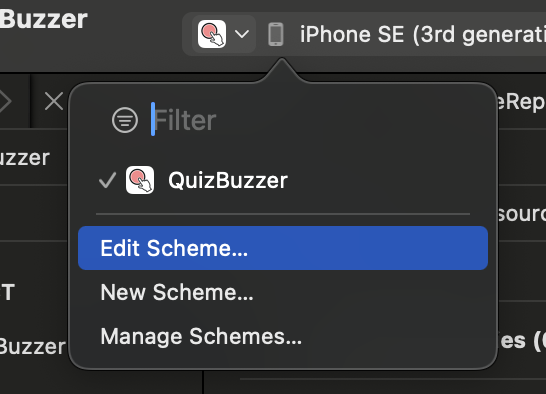Click the bold Buzzer project title

44,19
